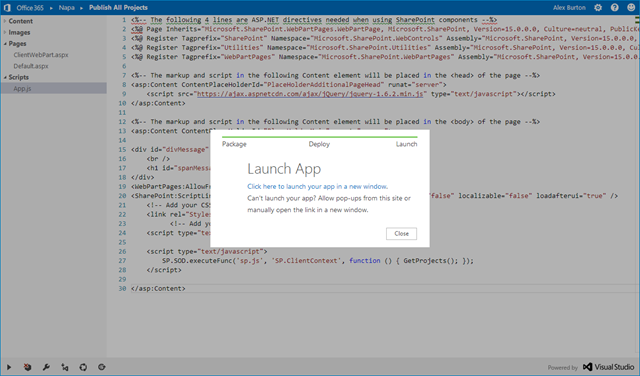The image size is (640, 376).
Task: Click closing </asp:Content> on line 30
Action: point(158,288)
